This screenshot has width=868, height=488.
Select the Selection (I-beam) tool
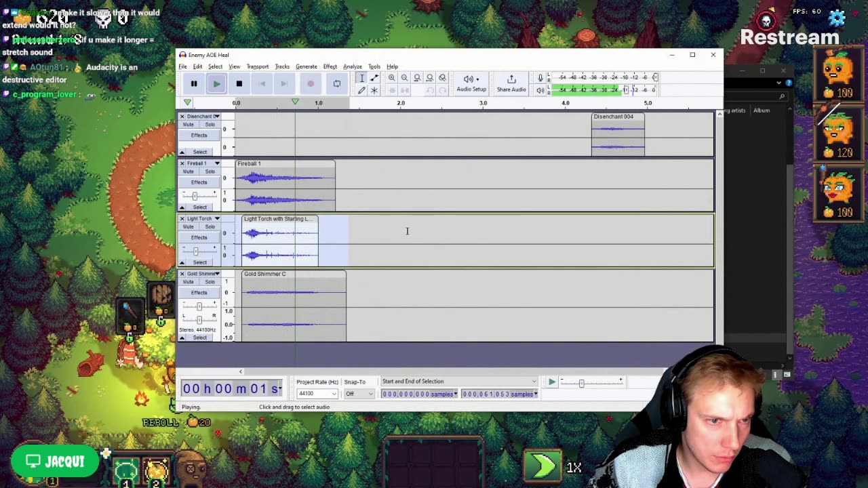[361, 78]
